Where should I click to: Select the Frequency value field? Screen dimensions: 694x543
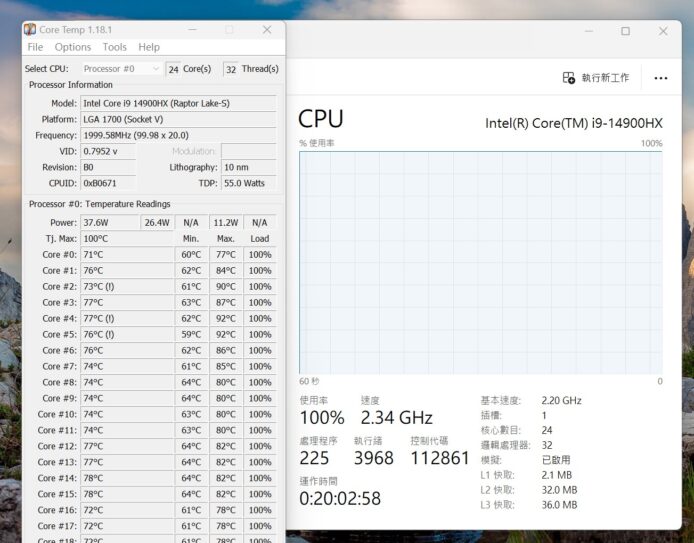coord(178,135)
